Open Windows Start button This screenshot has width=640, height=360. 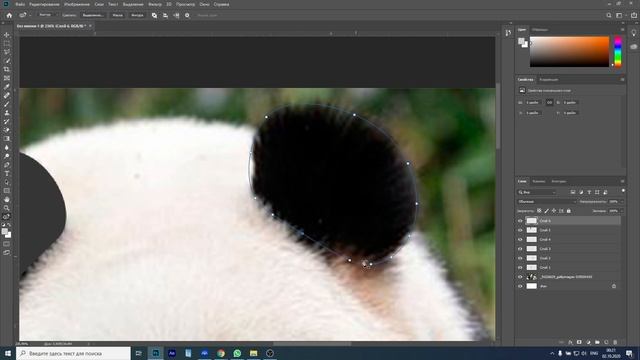(x=7, y=353)
